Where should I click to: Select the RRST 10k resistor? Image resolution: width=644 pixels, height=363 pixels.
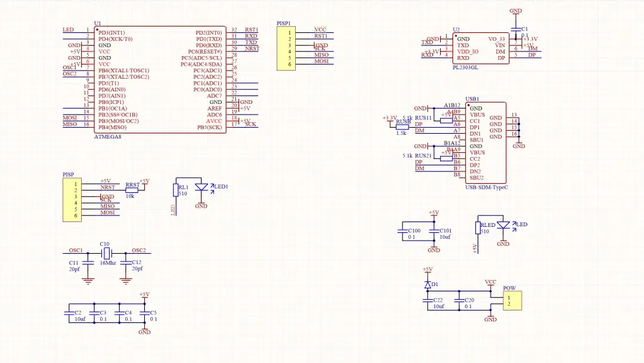131,190
